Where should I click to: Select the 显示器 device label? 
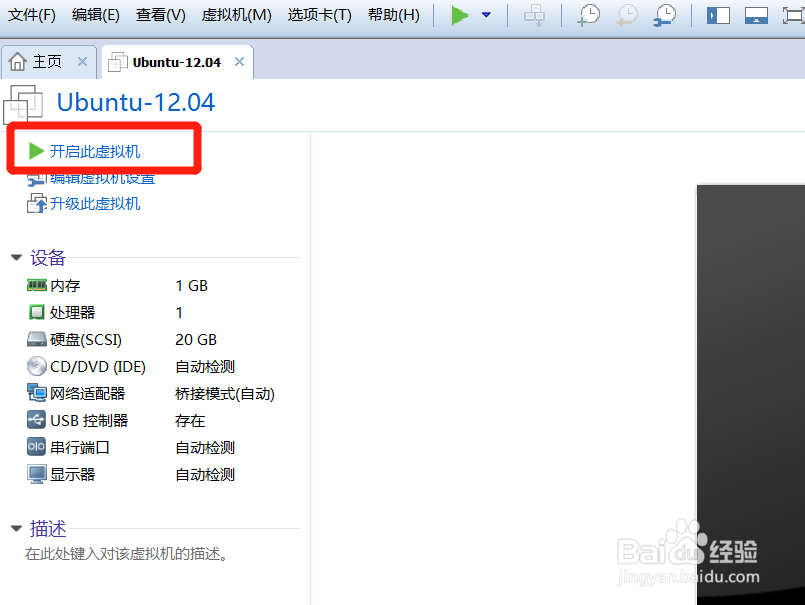[x=72, y=474]
